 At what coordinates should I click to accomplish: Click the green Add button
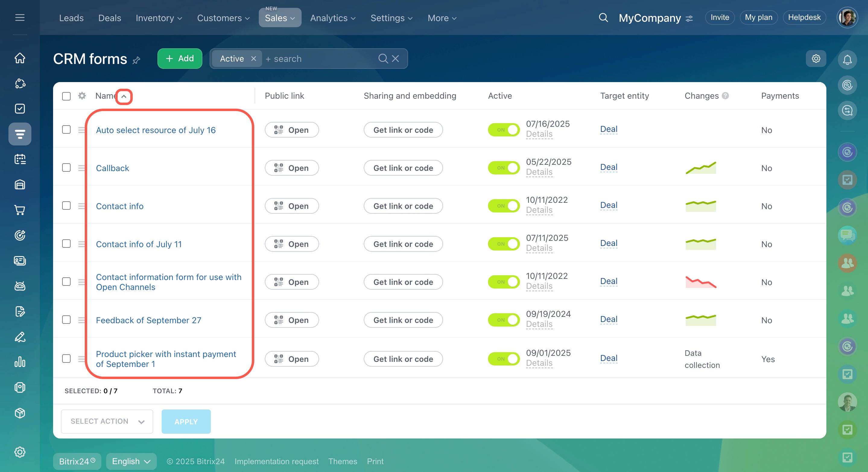tap(179, 59)
